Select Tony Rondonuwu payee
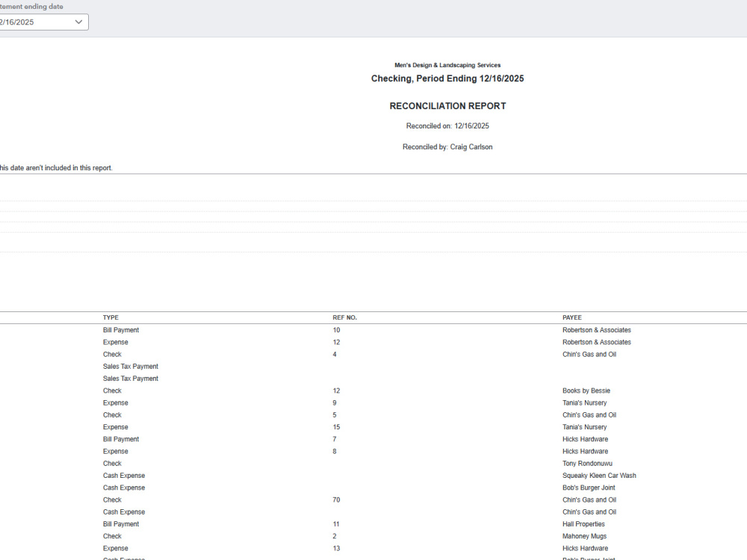The width and height of the screenshot is (747, 560). tap(587, 464)
